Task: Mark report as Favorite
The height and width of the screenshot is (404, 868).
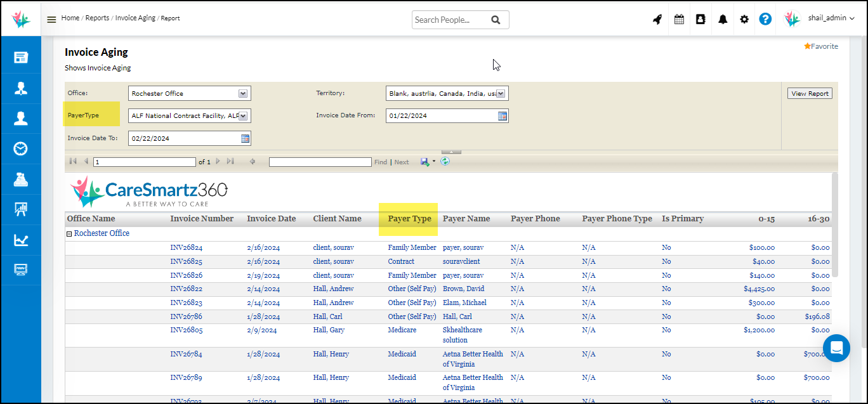Action: click(x=821, y=46)
